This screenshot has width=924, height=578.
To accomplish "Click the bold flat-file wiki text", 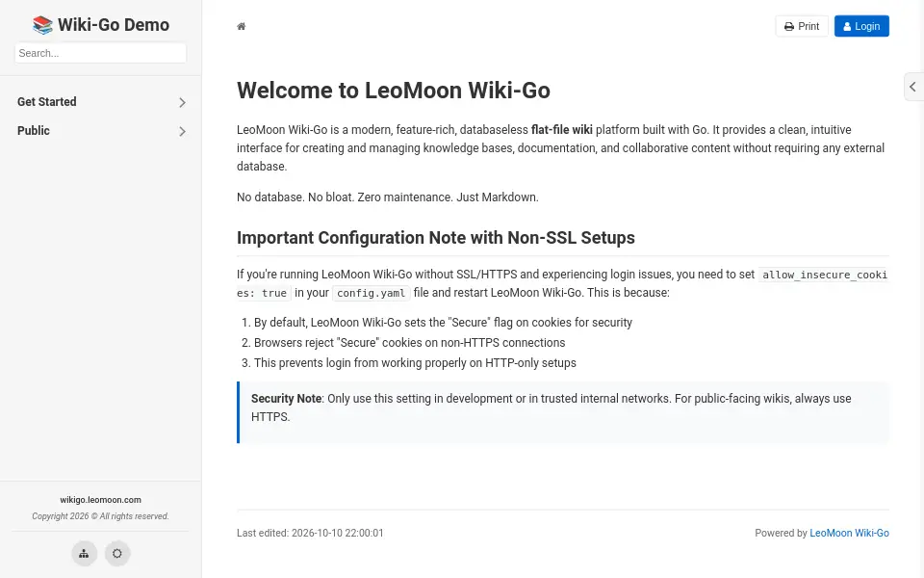I will click(561, 130).
